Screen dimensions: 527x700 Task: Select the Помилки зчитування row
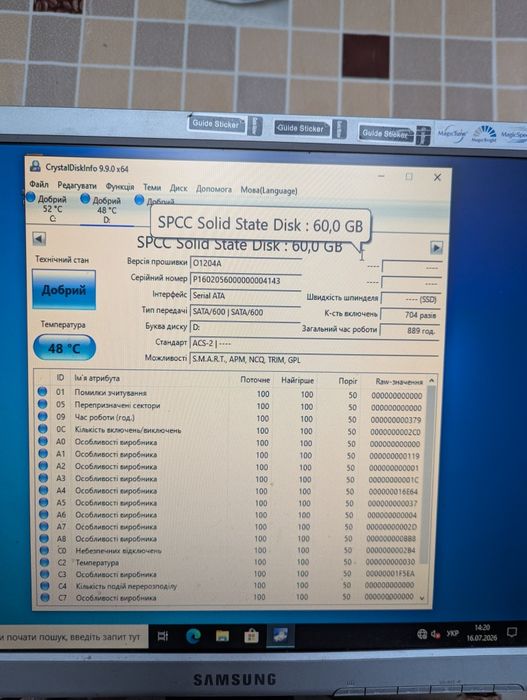[x=231, y=394]
